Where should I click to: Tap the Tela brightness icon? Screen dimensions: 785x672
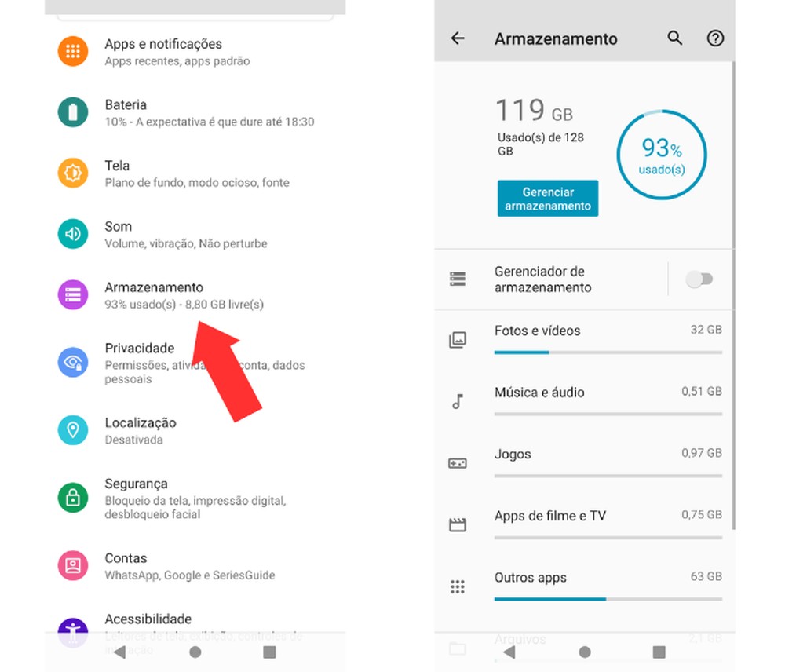[x=73, y=173]
